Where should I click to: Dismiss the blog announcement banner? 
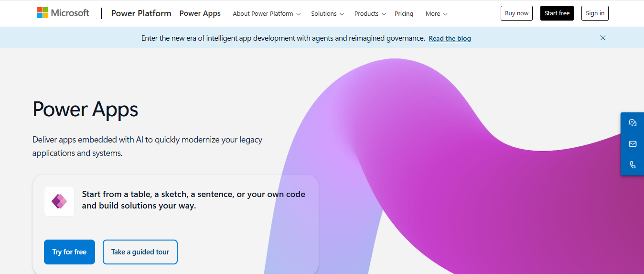click(x=603, y=38)
